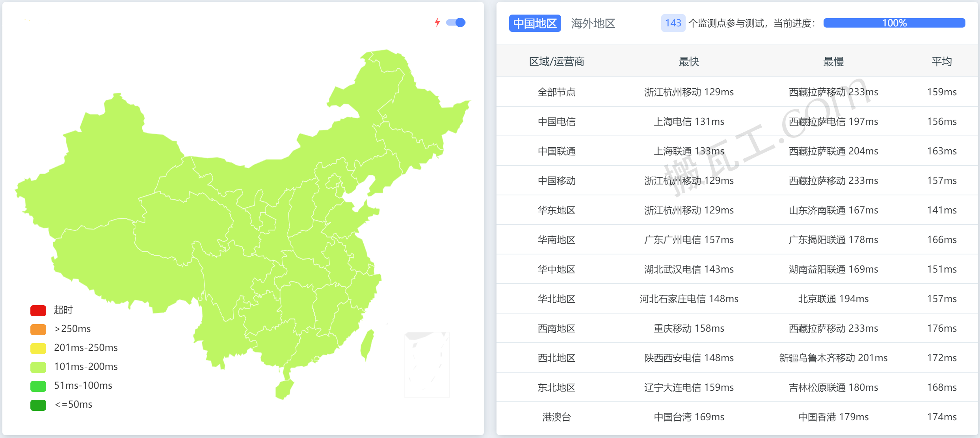Click the 143 monitoring points badge

(673, 23)
